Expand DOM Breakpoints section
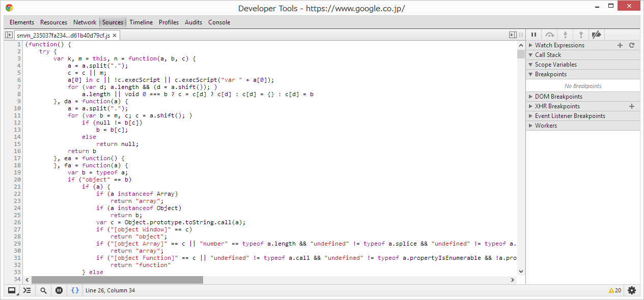 (x=583, y=97)
